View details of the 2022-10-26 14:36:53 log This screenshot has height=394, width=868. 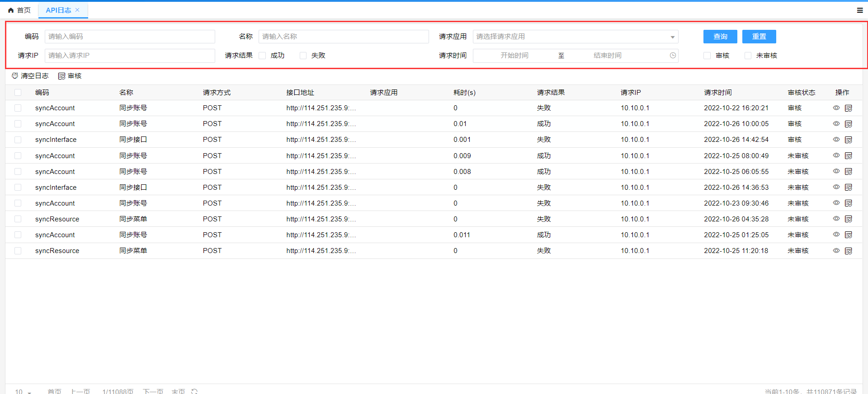click(x=836, y=187)
